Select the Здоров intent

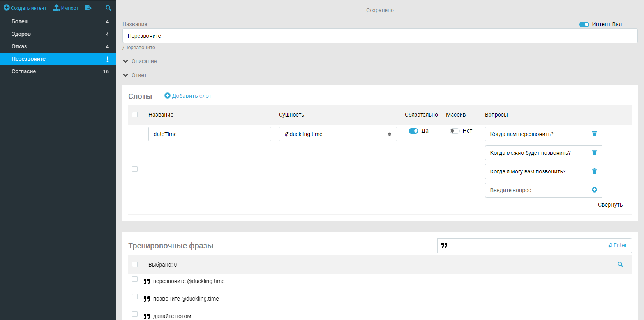[58, 34]
